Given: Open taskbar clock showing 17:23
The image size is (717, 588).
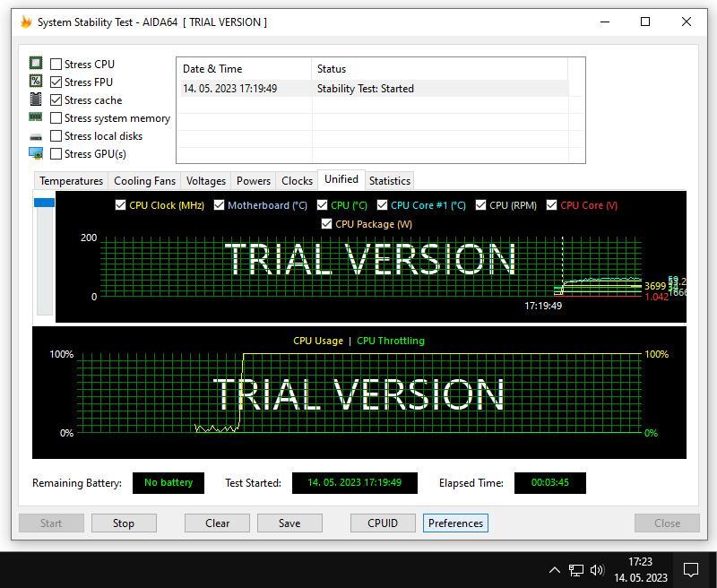Looking at the screenshot, I should click(641, 570).
